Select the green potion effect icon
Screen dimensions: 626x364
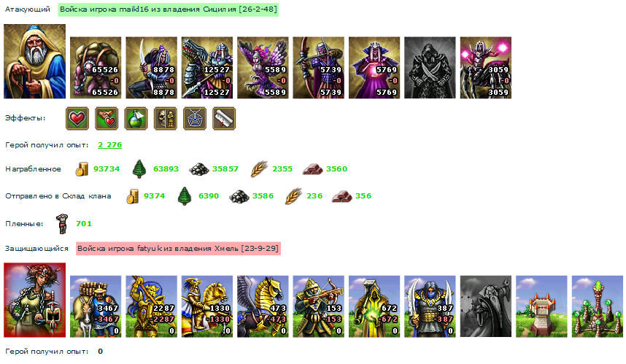tap(136, 119)
